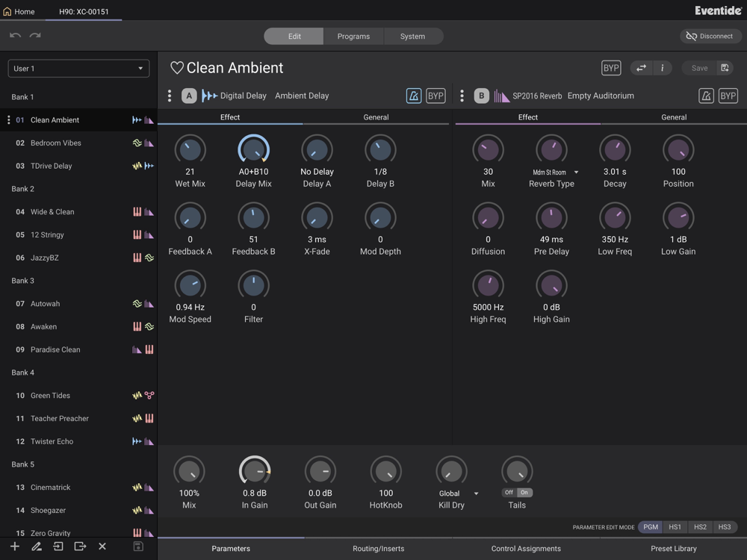Click the preset A badge
Image resolution: width=747 pixels, height=560 pixels.
(x=189, y=96)
